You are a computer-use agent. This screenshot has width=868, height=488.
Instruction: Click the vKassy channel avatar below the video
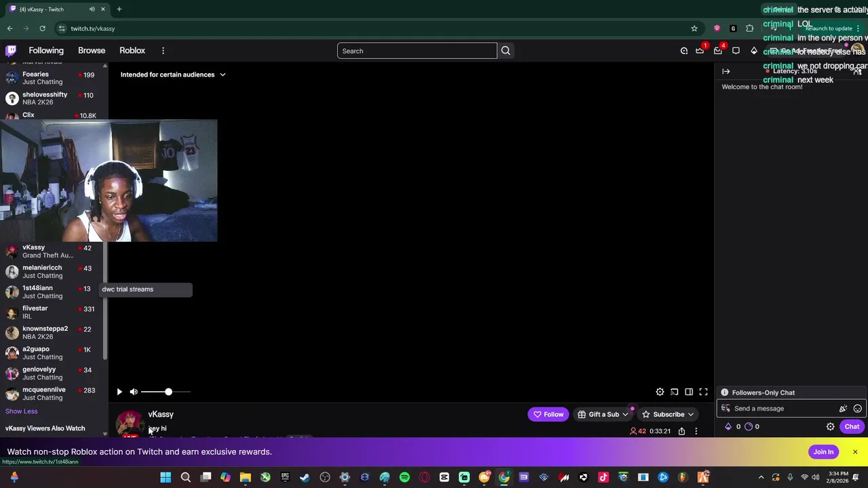coord(130,424)
